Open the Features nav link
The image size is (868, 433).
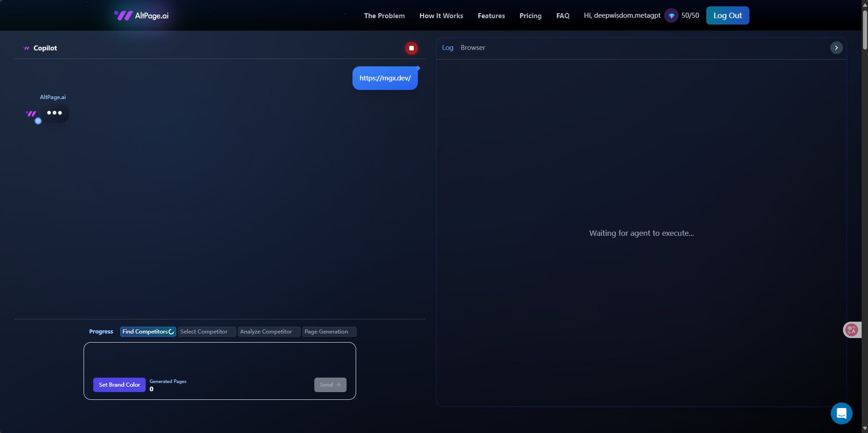tap(491, 16)
